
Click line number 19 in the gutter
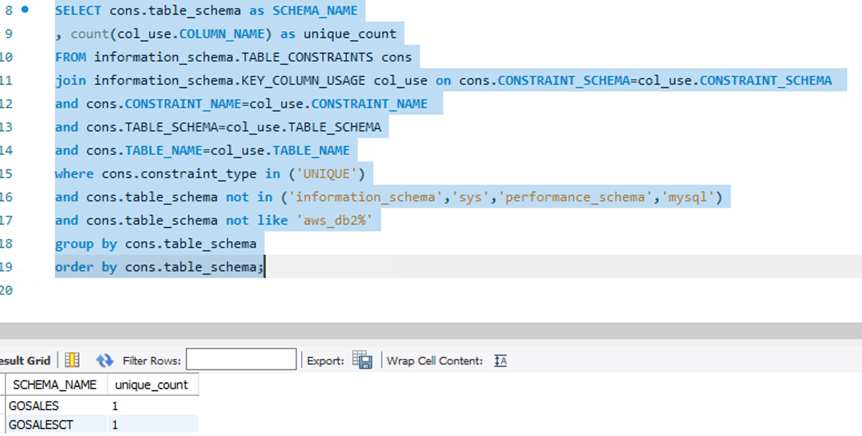coord(6,267)
